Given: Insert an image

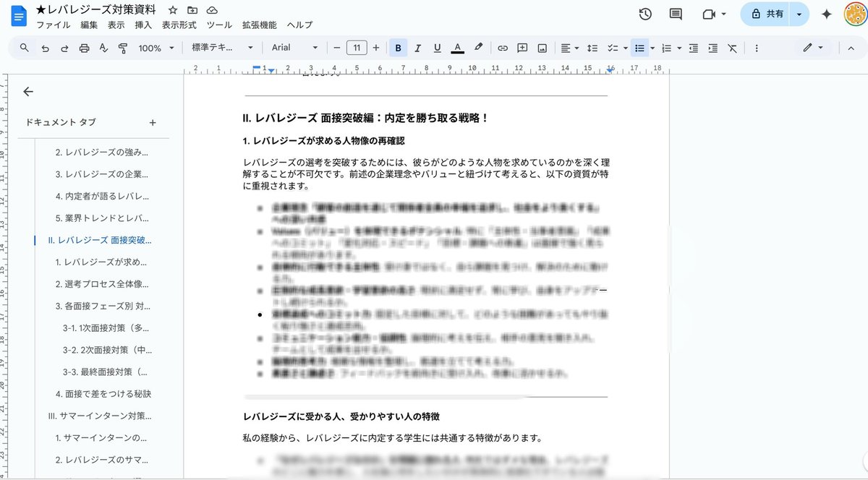Looking at the screenshot, I should [x=542, y=48].
